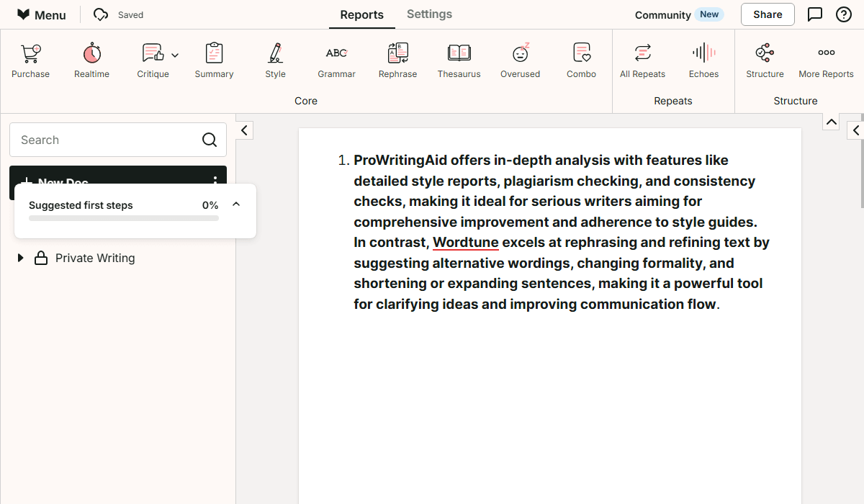The height and width of the screenshot is (504, 864).
Task: Click the Share button
Action: pos(768,14)
